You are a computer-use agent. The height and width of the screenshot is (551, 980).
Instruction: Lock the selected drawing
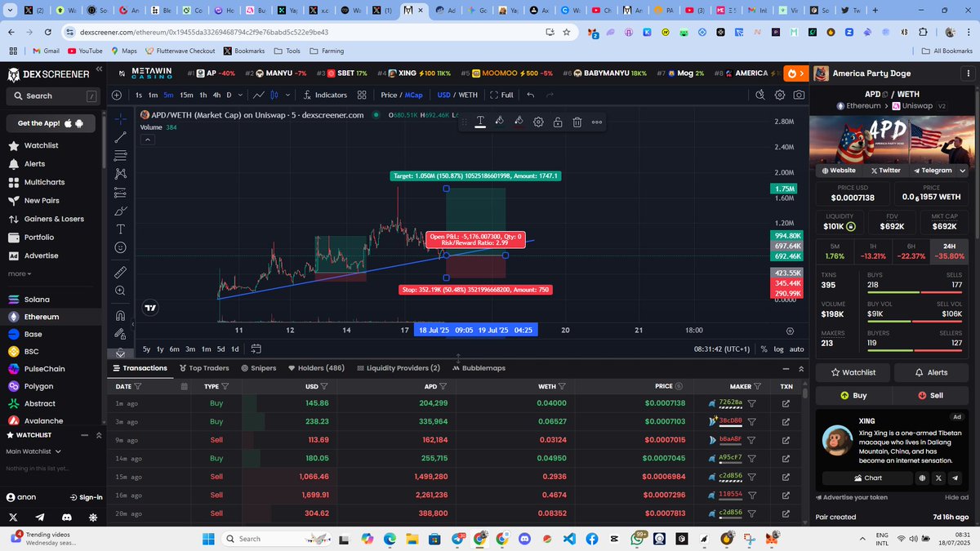coord(558,122)
